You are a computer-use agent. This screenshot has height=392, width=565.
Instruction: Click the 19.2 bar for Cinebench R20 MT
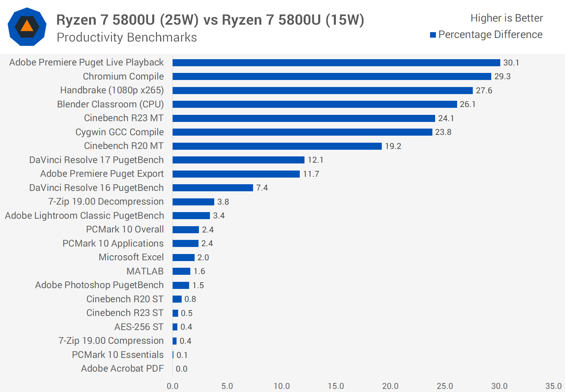277,146
